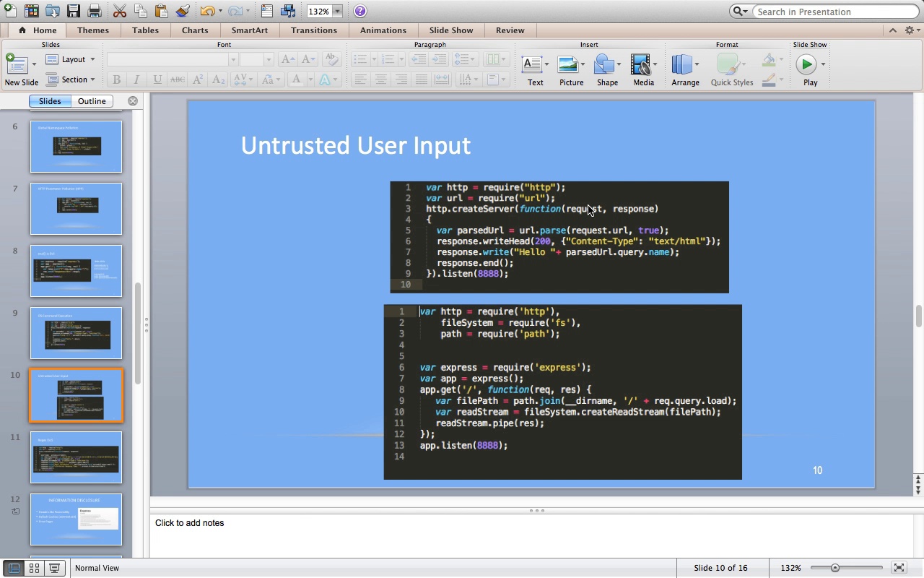Image resolution: width=924 pixels, height=578 pixels.
Task: Create a new presentation from toolbar
Action: pos(10,11)
